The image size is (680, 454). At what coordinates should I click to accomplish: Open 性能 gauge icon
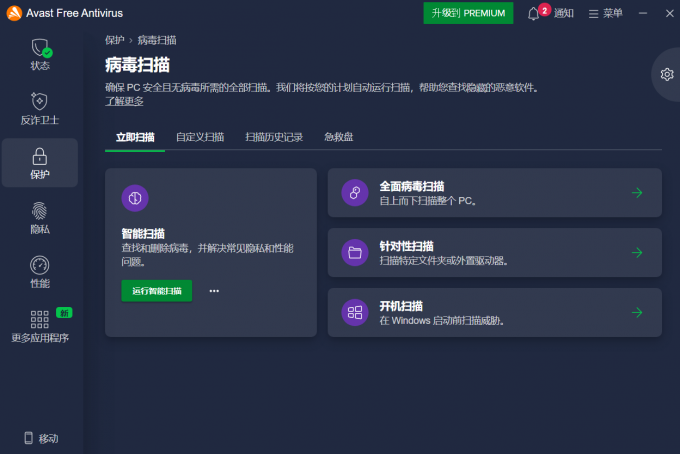(39, 265)
